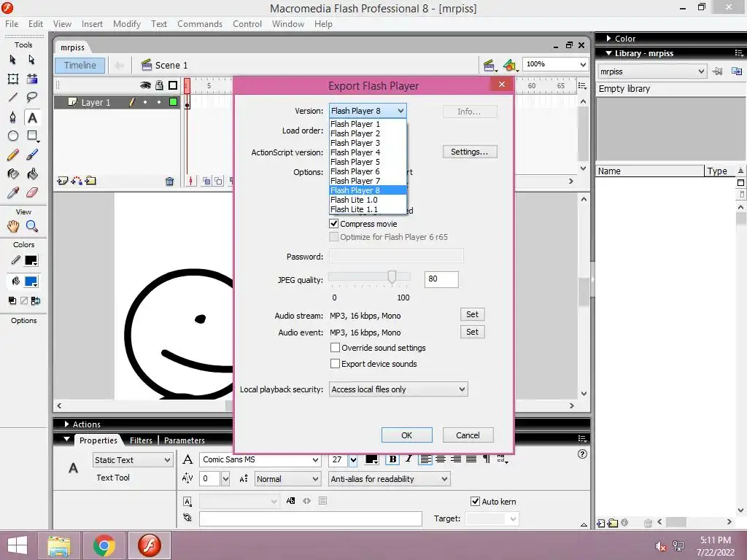Select the Paint Bucket tool
Viewport: 747px width, 560px height.
click(32, 174)
